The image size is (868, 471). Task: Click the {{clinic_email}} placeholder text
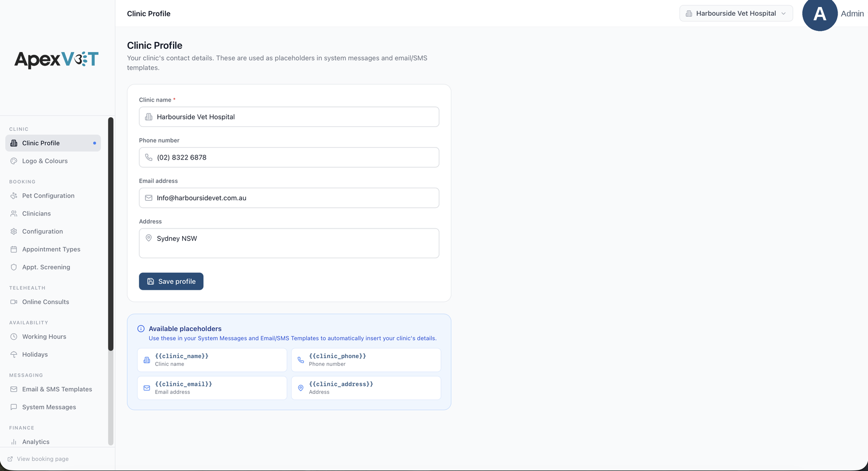[x=183, y=384]
